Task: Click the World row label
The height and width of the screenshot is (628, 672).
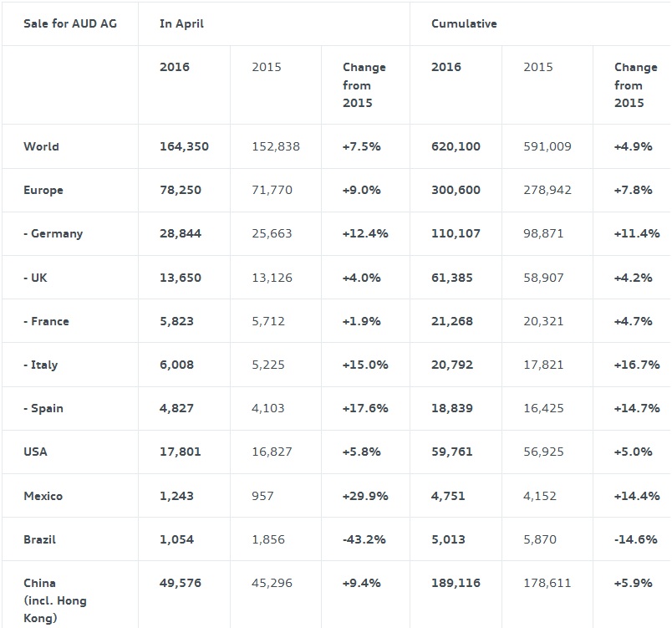Action: pyautogui.click(x=41, y=146)
